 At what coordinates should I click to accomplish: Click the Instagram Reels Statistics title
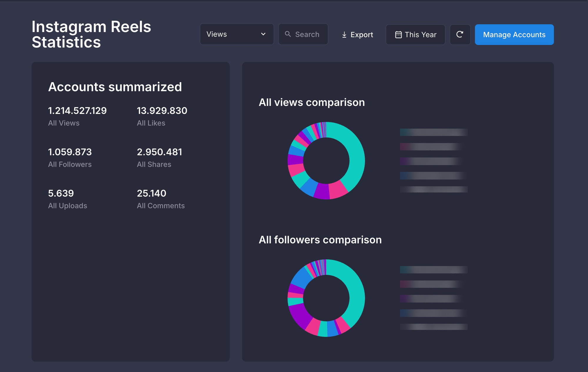91,34
